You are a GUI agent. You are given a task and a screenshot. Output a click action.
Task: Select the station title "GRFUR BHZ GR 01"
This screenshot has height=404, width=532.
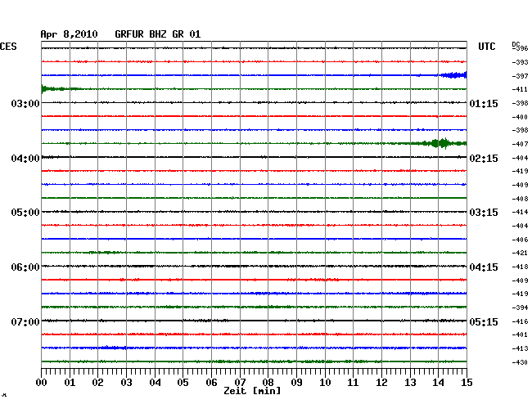coord(158,34)
